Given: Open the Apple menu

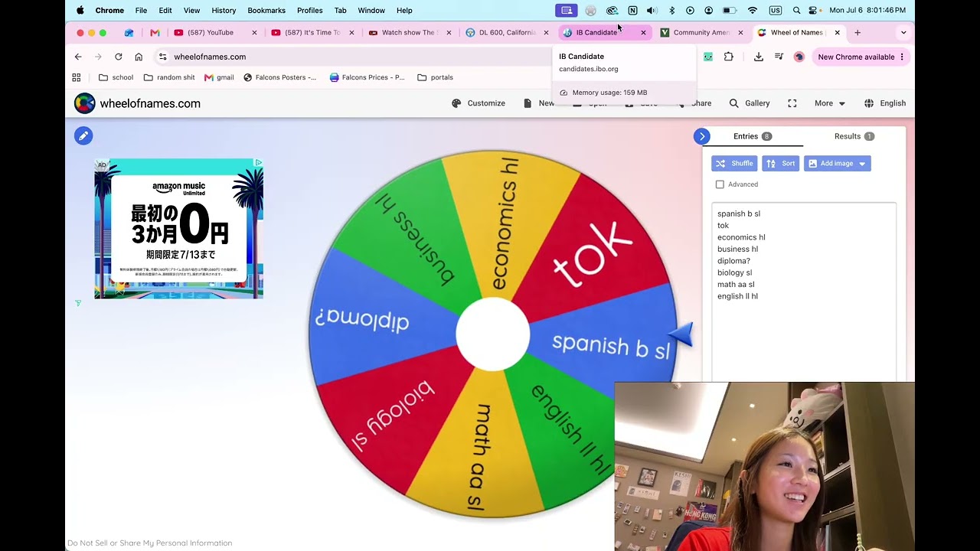Looking at the screenshot, I should coord(80,11).
